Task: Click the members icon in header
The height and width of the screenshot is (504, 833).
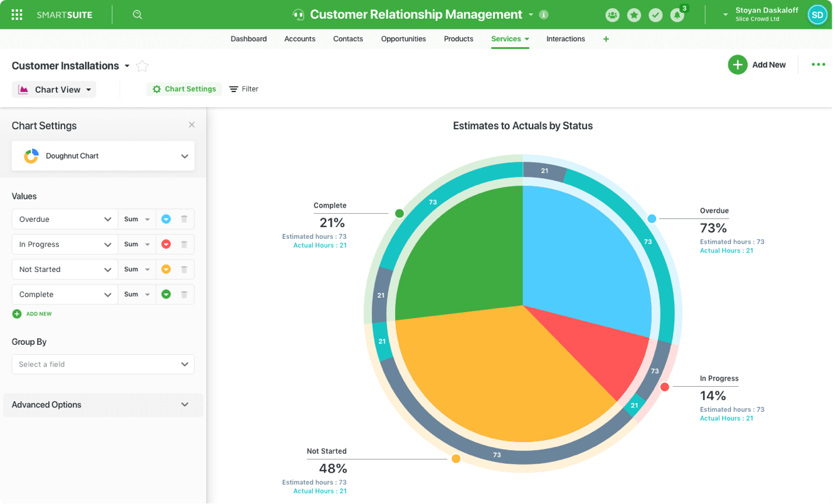Action: click(x=612, y=15)
